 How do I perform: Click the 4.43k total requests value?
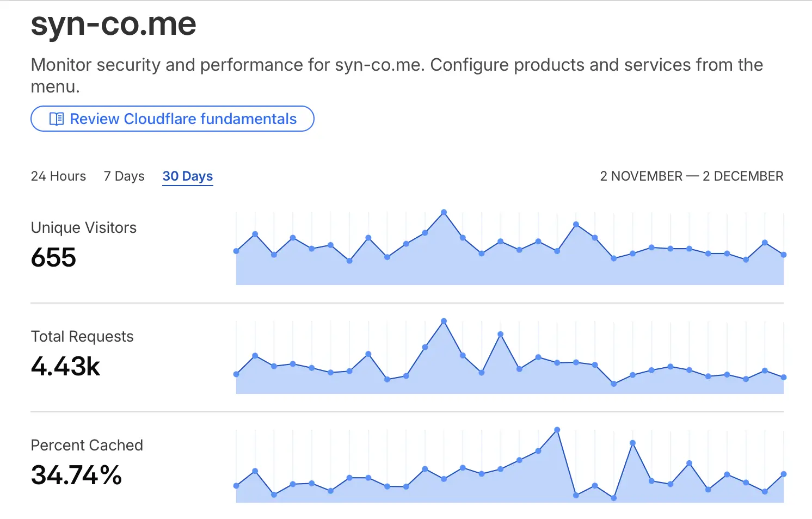[x=65, y=366]
